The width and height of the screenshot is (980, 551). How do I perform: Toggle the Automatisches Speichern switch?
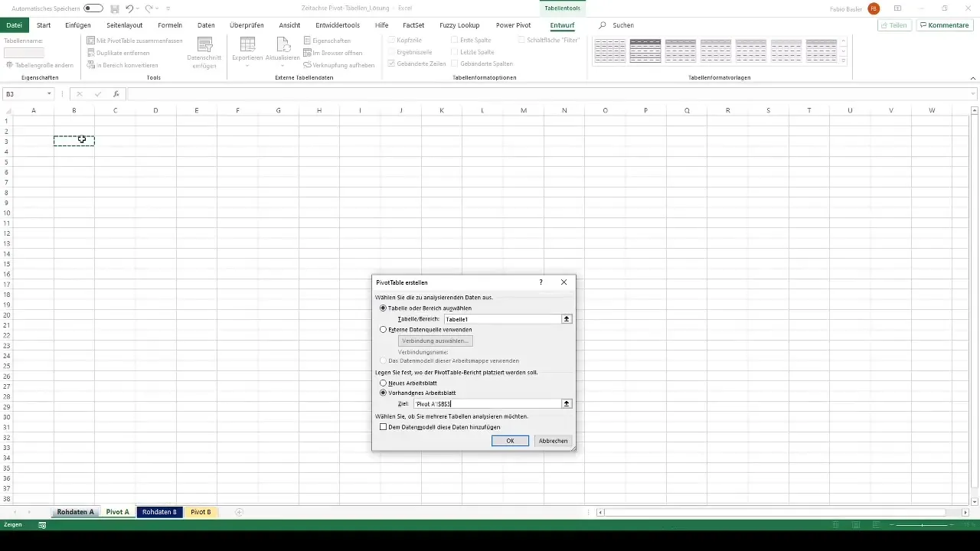(x=93, y=8)
